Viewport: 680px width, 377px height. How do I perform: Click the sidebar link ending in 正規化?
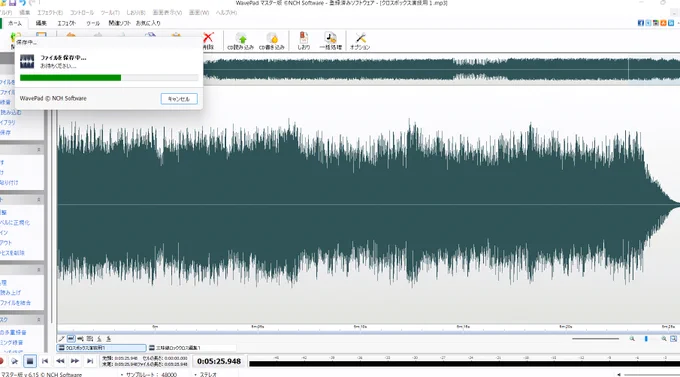pos(15,223)
